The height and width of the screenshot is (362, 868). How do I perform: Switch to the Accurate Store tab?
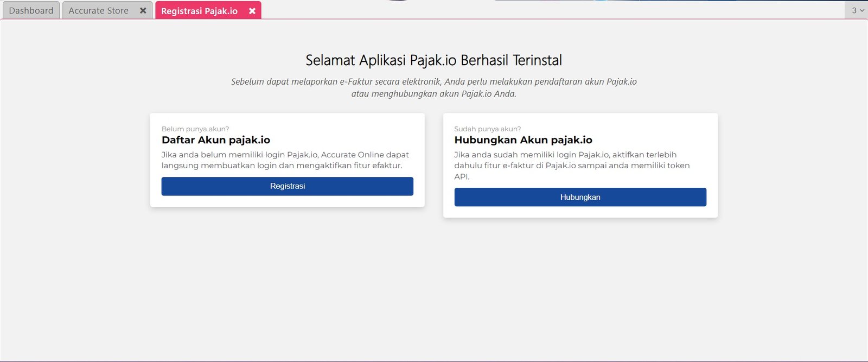pos(99,11)
